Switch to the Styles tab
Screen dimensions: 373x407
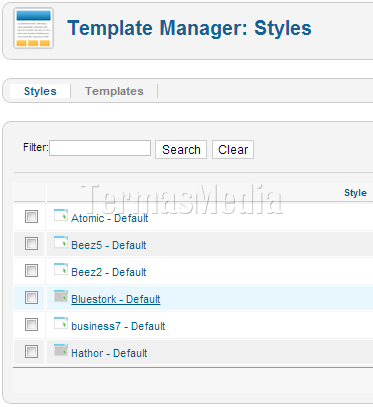point(40,91)
